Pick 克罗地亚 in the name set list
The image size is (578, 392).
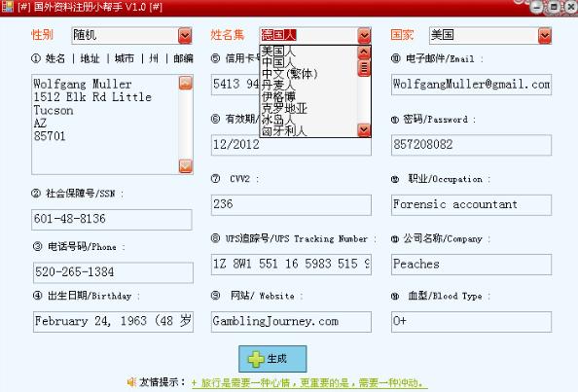pyautogui.click(x=308, y=108)
